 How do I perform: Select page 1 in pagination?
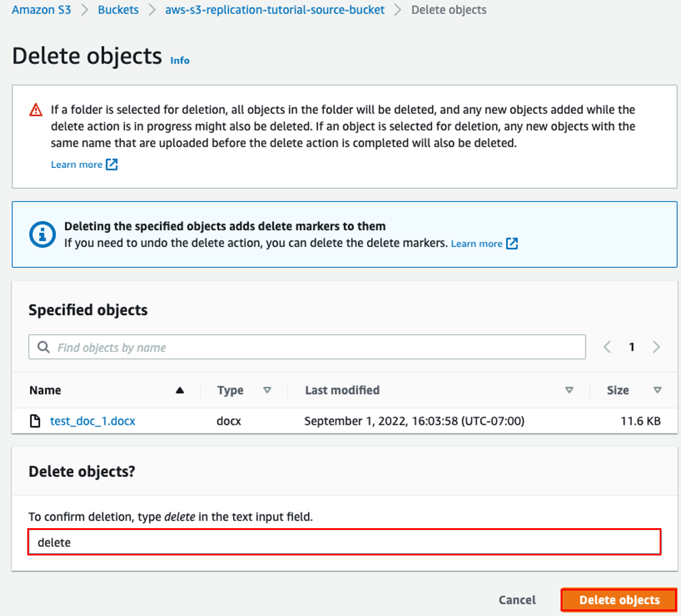point(632,347)
